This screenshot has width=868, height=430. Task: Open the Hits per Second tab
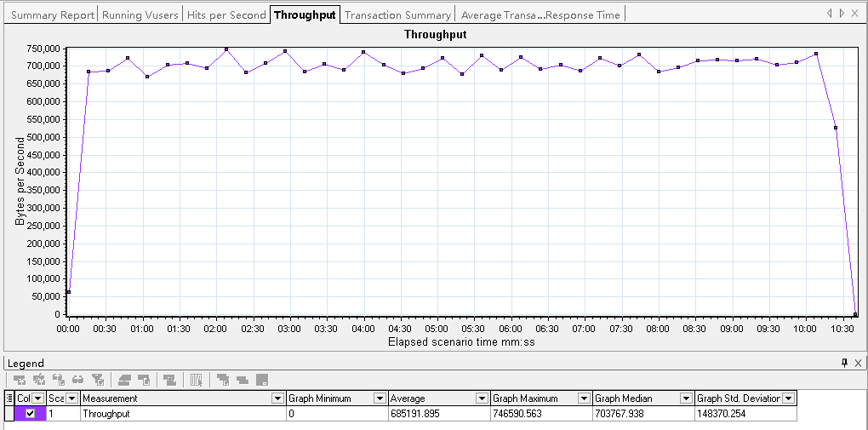pyautogui.click(x=226, y=14)
